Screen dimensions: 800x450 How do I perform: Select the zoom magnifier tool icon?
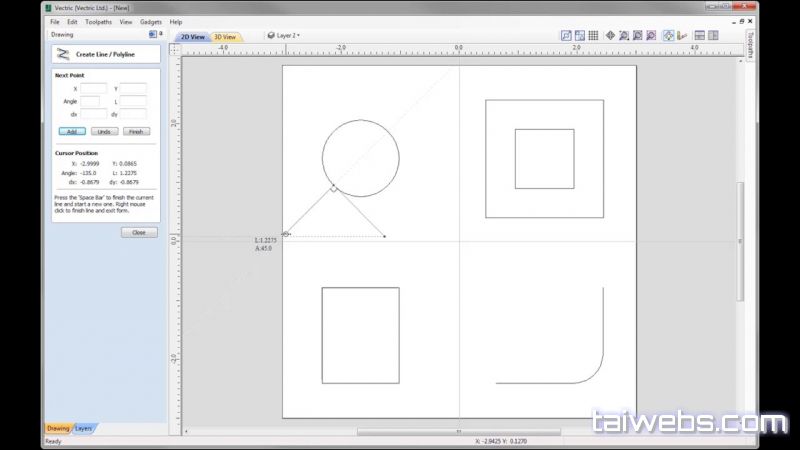[624, 36]
